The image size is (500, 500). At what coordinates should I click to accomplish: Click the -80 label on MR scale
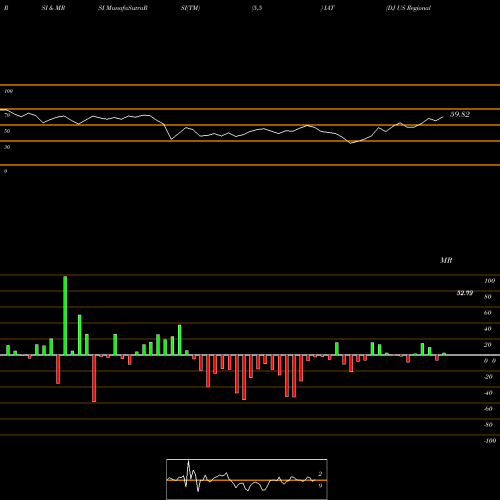(488, 425)
